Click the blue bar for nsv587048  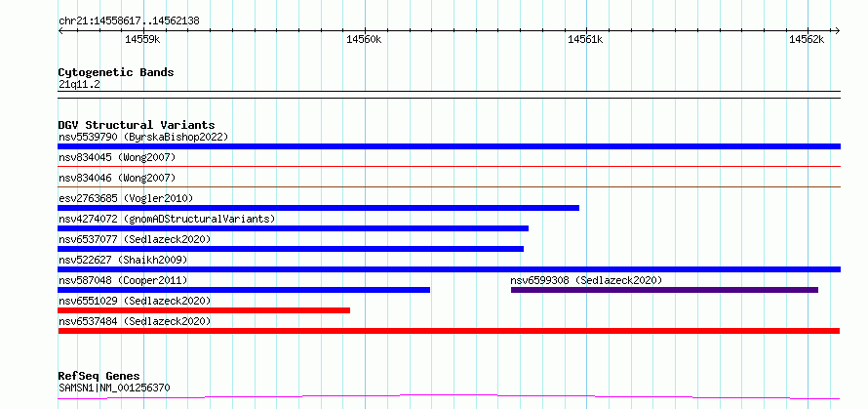[244, 290]
